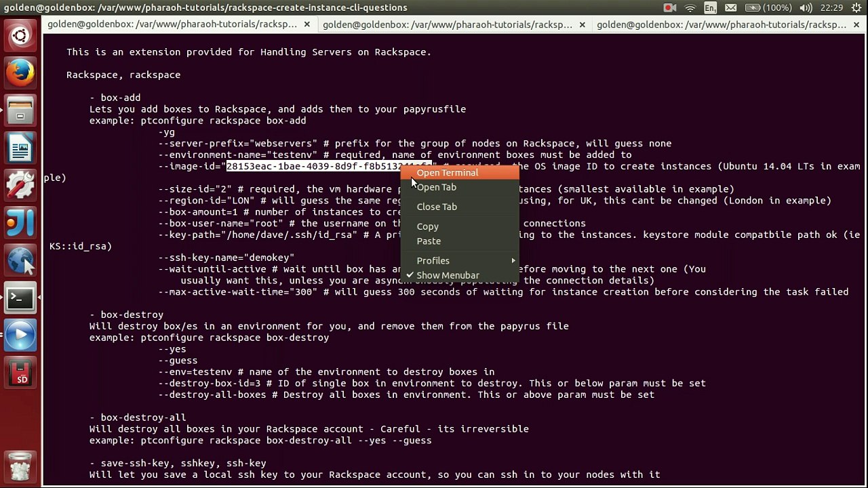
Task: Click the --key-path="/home/dave/.ssh/id_rsa" text
Action: (258, 235)
